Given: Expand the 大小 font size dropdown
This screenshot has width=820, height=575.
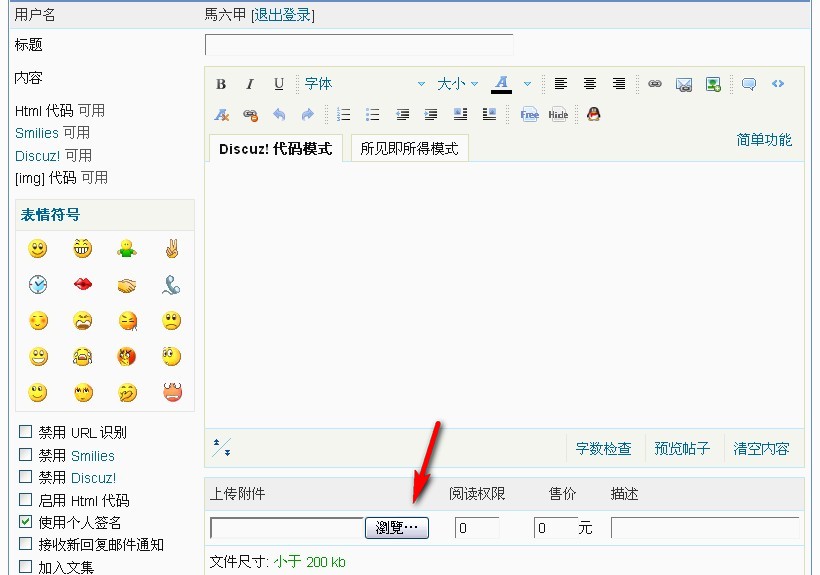Looking at the screenshot, I should [458, 84].
